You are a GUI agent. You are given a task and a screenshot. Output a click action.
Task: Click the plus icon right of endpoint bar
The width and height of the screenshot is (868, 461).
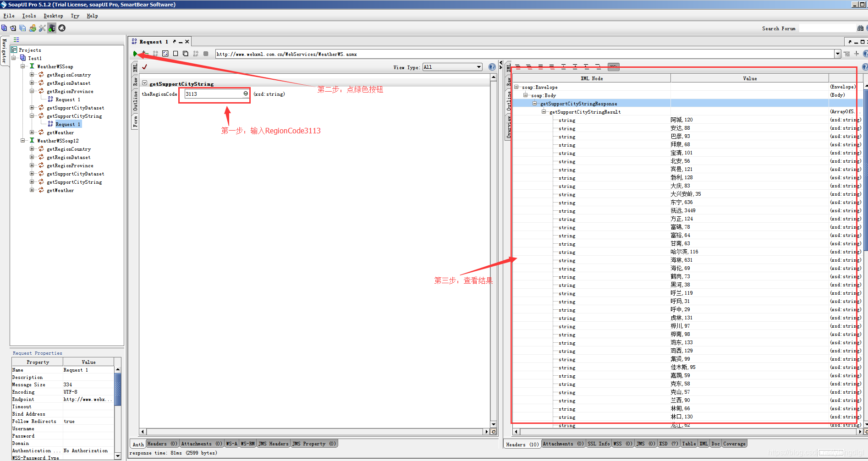[857, 54]
